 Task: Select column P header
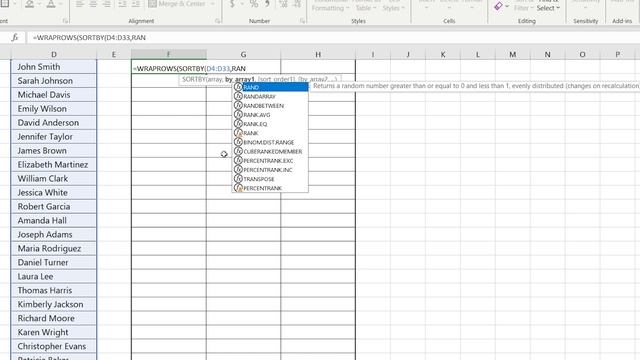tap(618, 54)
